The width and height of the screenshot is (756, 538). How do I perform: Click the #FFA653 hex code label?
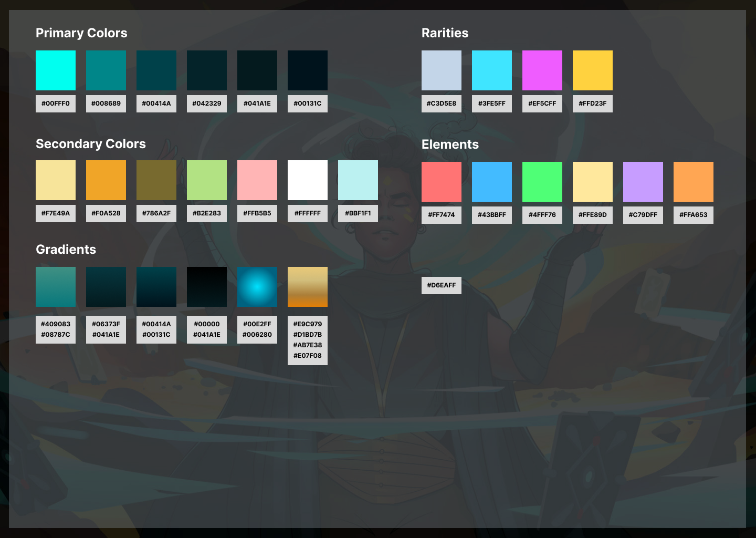[x=694, y=215]
